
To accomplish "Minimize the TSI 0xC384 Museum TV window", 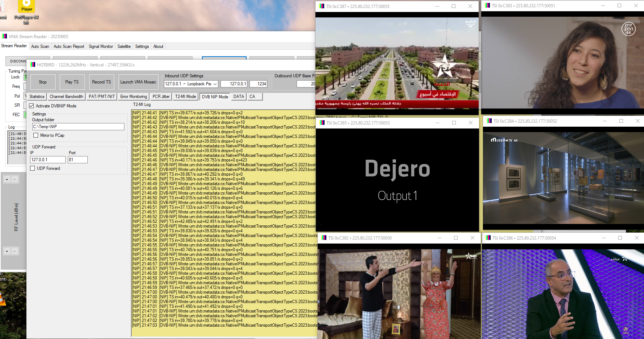I will point(604,121).
